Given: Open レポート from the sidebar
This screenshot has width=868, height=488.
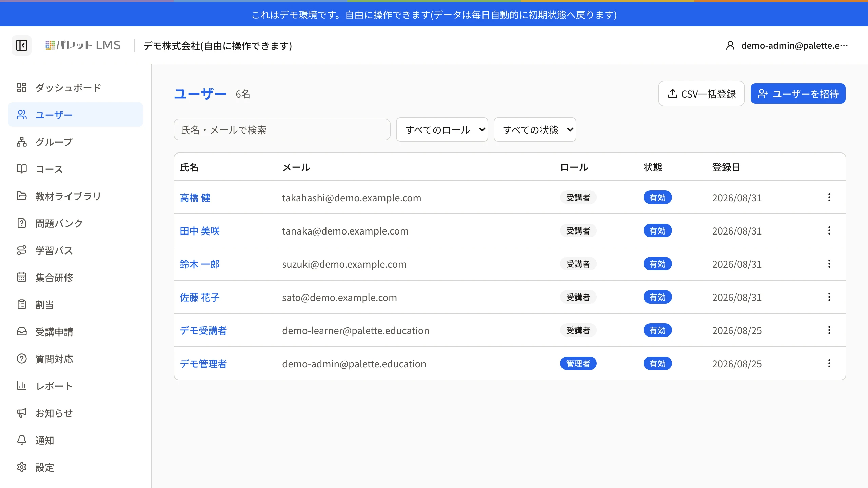Looking at the screenshot, I should coord(76,386).
